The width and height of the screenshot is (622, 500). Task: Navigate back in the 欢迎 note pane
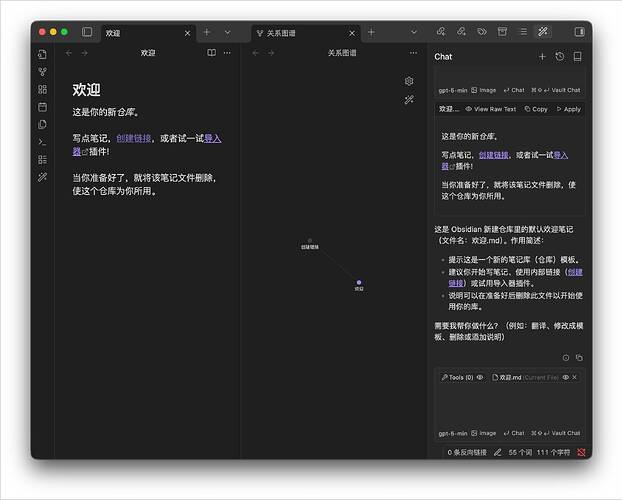[x=69, y=53]
